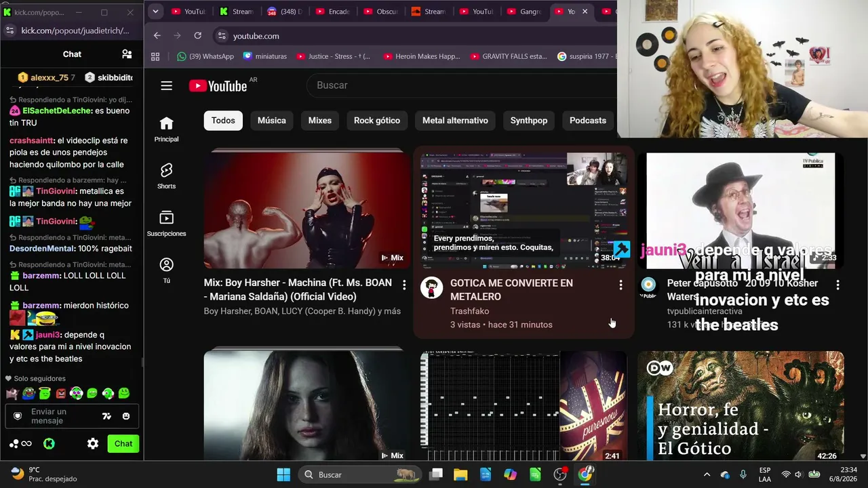This screenshot has height=488, width=868.
Task: Open the bookmarks apps grid icon
Action: click(x=155, y=56)
